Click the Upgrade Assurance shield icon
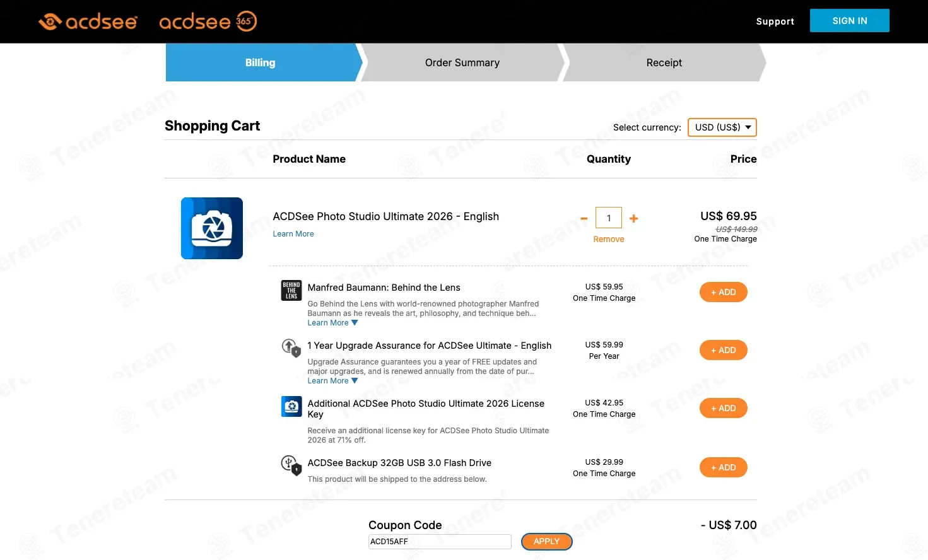Screen dimensions: 928x560 291,347
